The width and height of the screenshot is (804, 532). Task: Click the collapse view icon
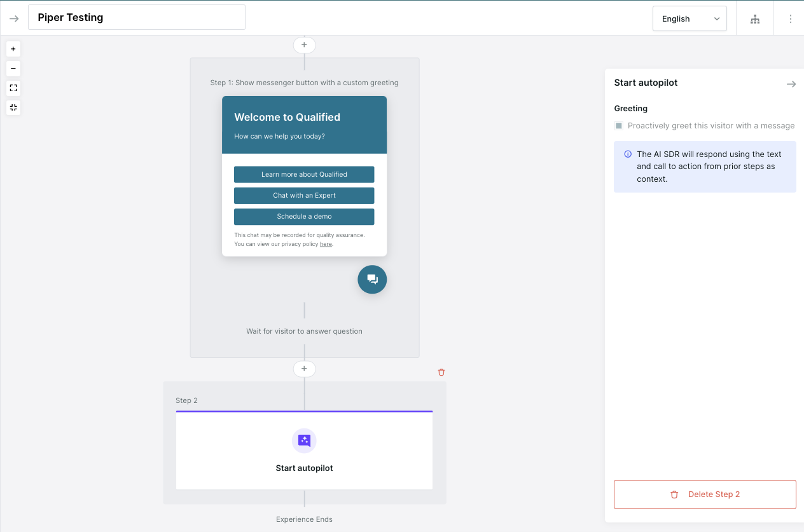click(13, 107)
